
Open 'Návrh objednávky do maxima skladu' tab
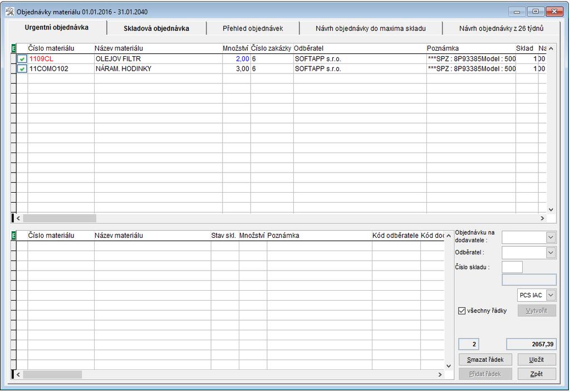point(370,28)
